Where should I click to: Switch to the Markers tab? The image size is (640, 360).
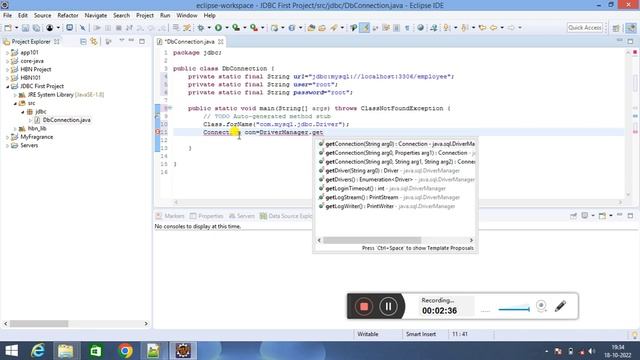click(x=170, y=216)
